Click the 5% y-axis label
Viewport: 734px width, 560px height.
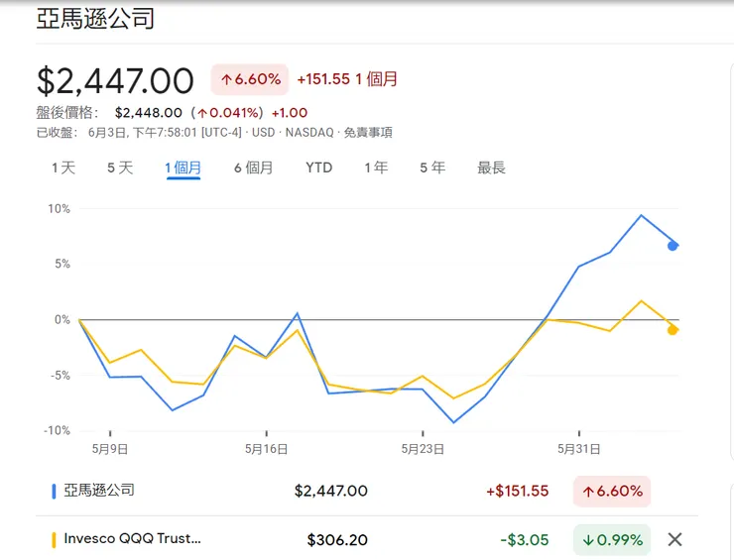pos(62,264)
